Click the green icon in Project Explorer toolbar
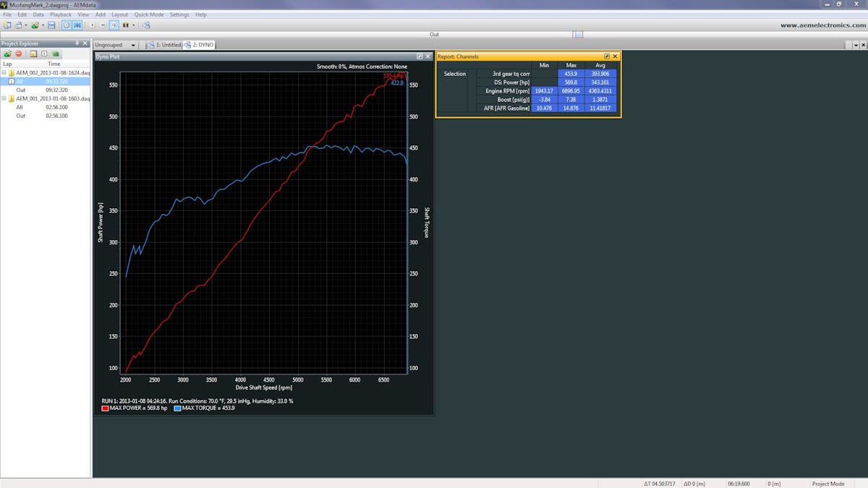 click(56, 53)
